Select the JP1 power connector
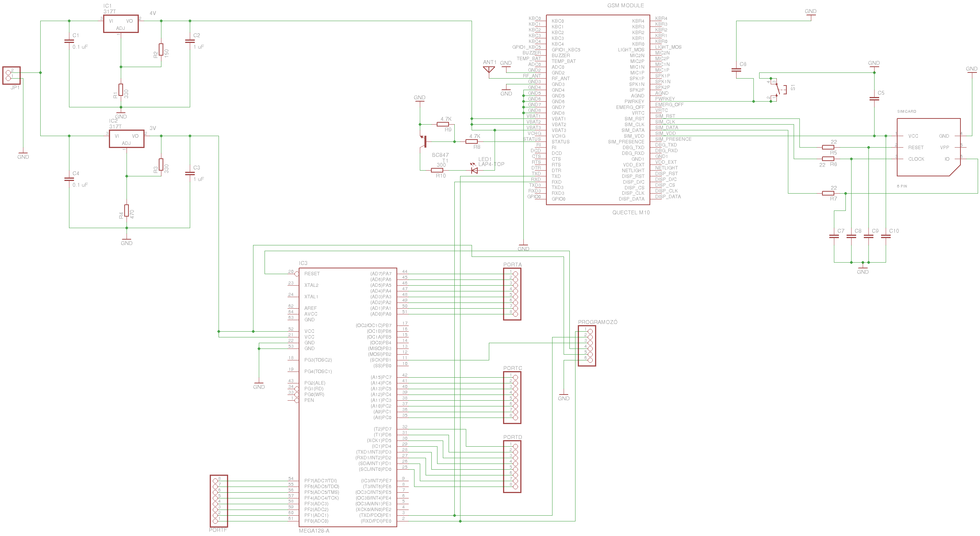980x536 pixels. coord(11,76)
